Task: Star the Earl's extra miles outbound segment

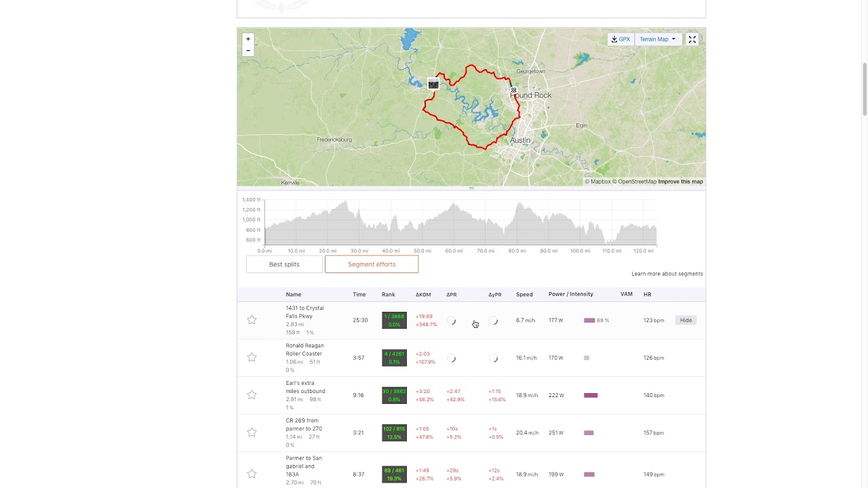Action: [x=252, y=394]
